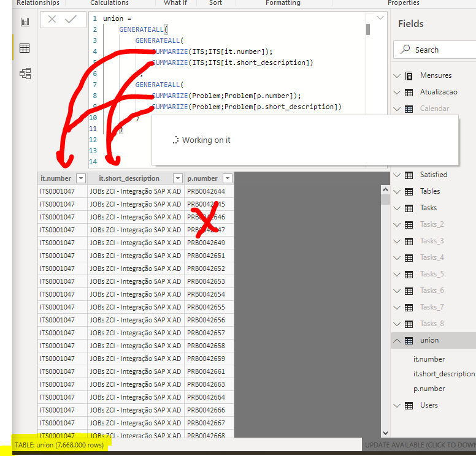Image resolution: width=476 pixels, height=456 pixels.
Task: Select the it.short_description field under union
Action: (x=444, y=374)
